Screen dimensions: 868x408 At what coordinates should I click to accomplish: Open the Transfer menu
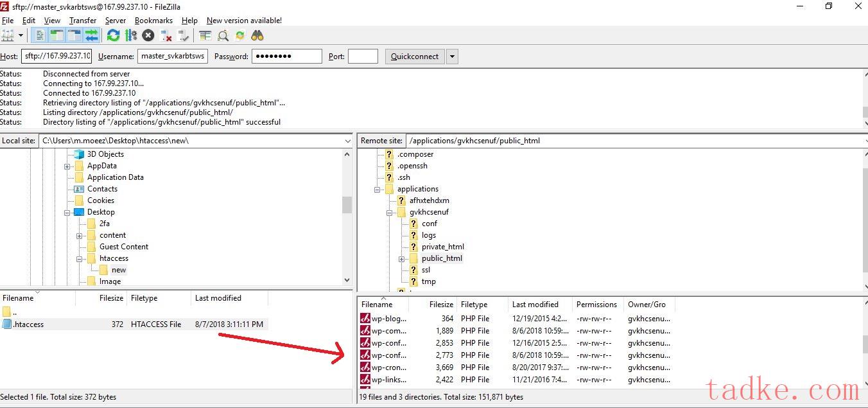click(83, 21)
